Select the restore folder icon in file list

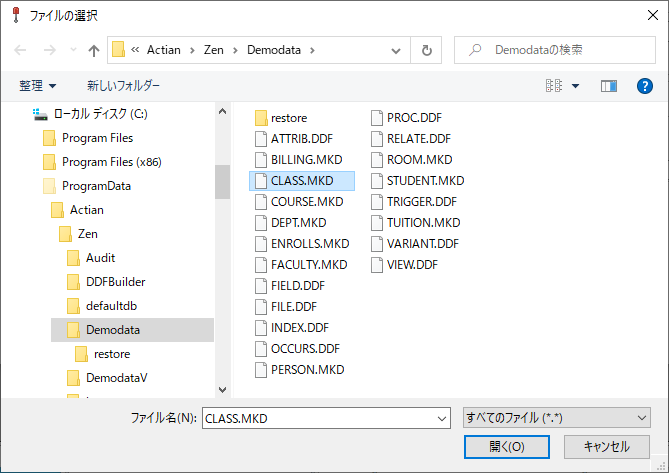tap(262, 117)
